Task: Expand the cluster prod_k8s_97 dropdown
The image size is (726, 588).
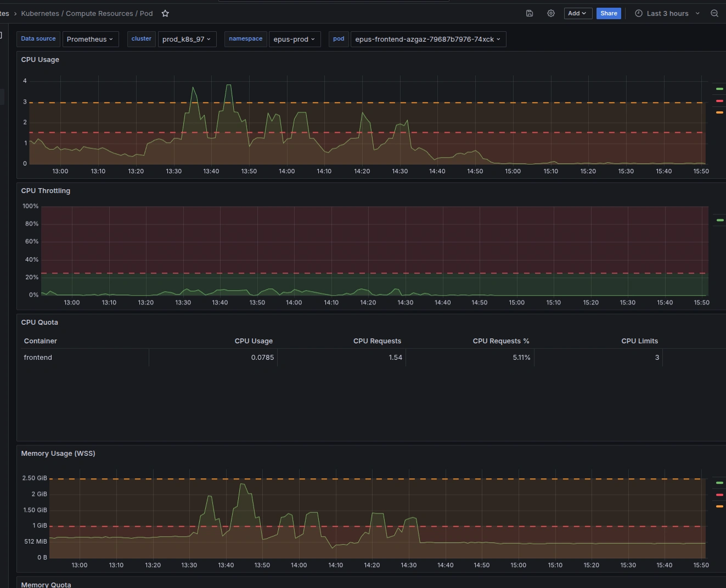Action: coord(187,39)
